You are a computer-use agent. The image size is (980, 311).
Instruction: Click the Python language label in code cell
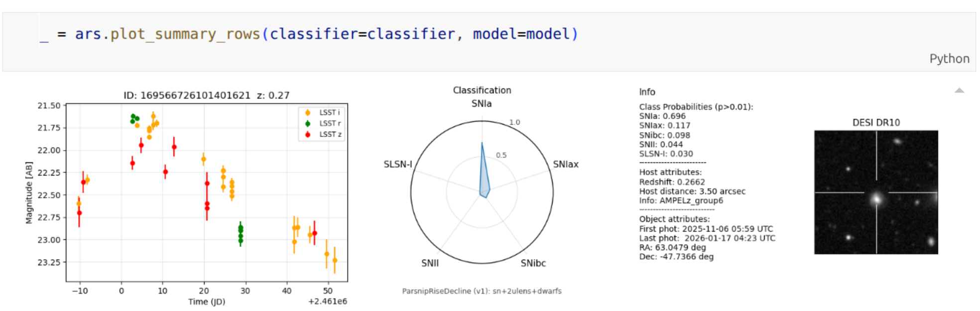[x=949, y=59]
